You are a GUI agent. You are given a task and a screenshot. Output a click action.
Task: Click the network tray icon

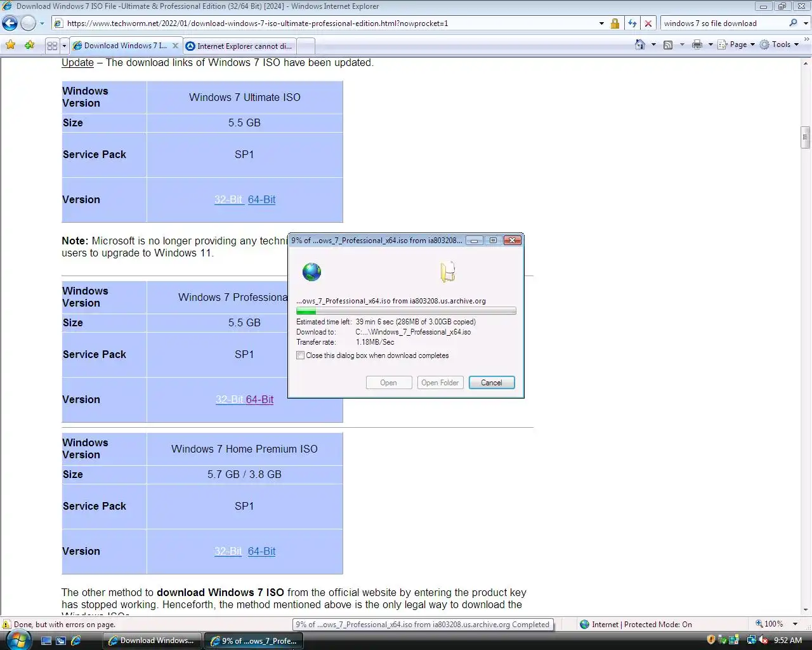[x=751, y=640]
